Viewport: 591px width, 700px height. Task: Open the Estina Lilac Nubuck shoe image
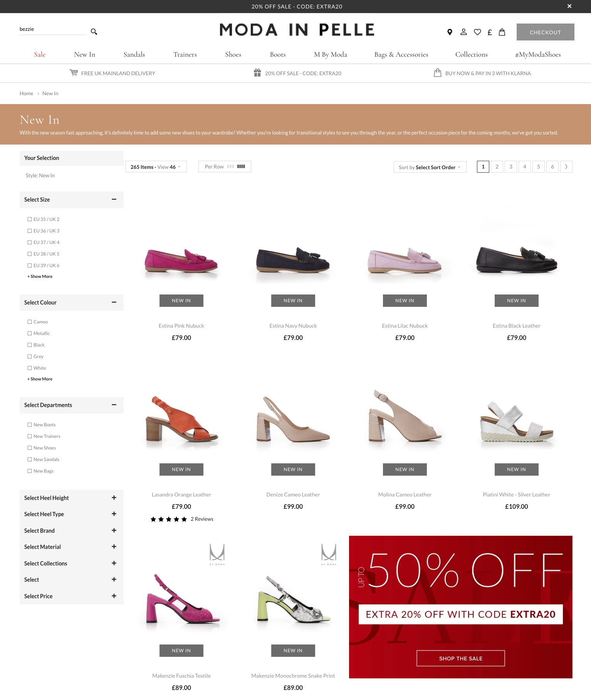pyautogui.click(x=405, y=260)
